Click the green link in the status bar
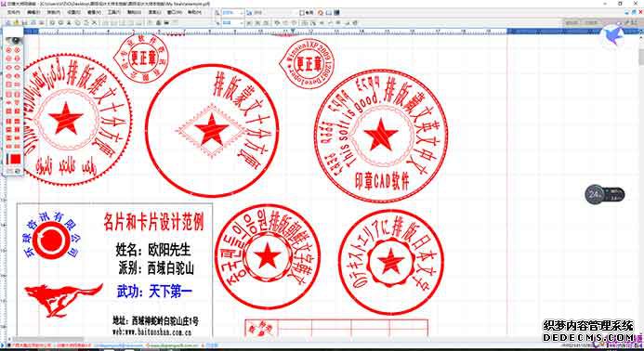 (173, 345)
